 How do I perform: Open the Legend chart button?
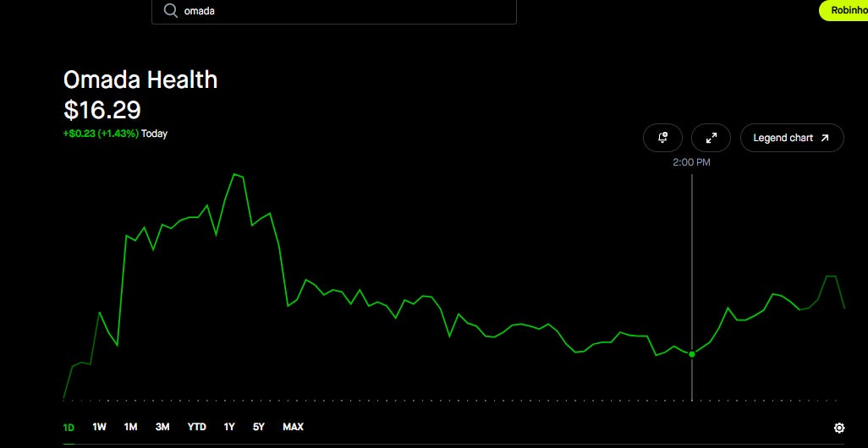pyautogui.click(x=792, y=138)
